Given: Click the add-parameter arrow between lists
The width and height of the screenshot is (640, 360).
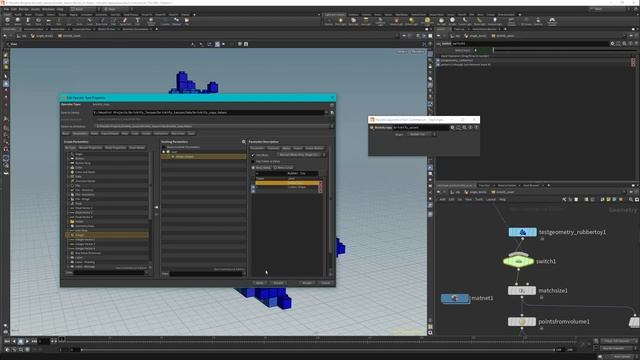Looking at the screenshot, I should (156, 207).
